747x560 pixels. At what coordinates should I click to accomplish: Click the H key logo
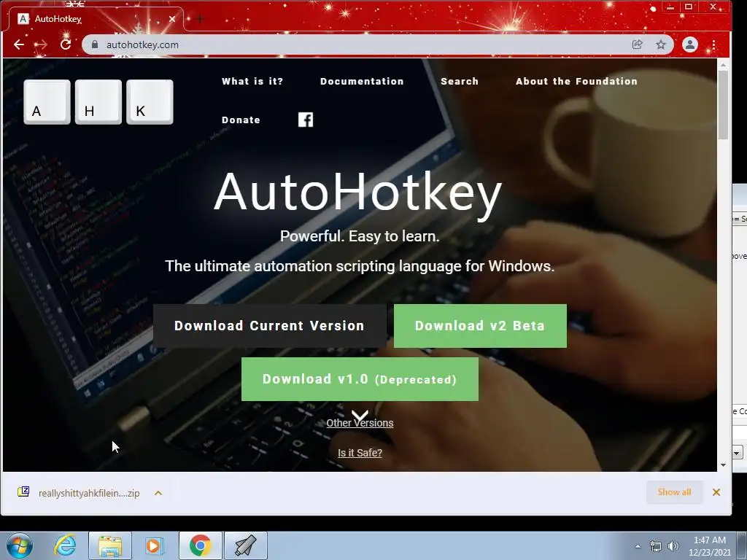[98, 102]
